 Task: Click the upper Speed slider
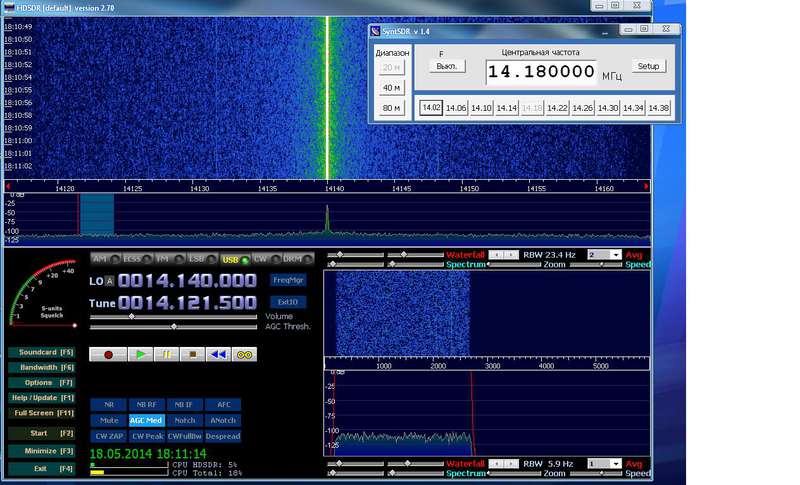pos(595,264)
